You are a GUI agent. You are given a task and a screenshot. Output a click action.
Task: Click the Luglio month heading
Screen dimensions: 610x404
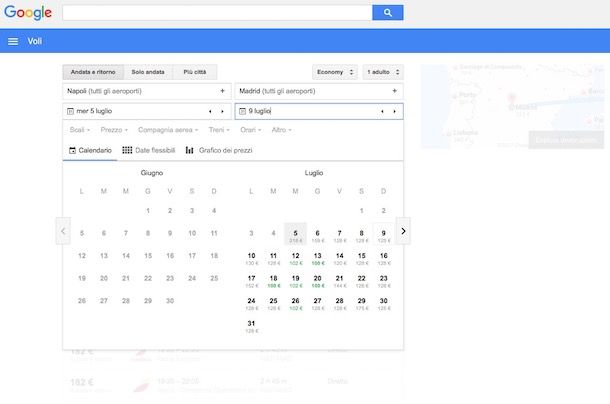[314, 173]
